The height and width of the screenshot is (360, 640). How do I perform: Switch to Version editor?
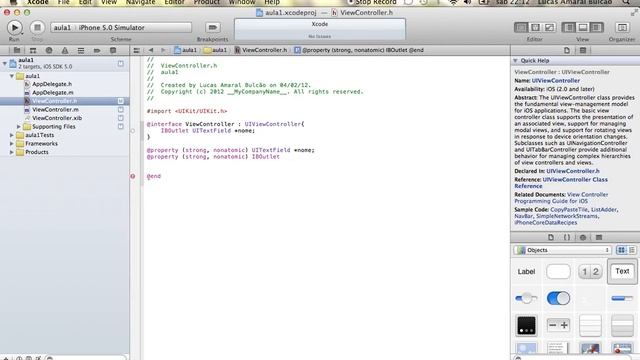pyautogui.click(x=549, y=28)
